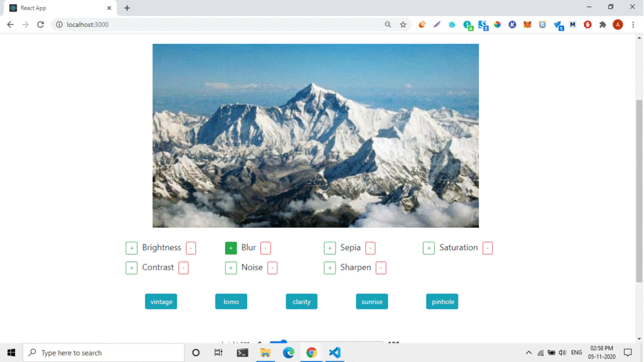Screen dimensions: 644x362
Task: Add Noise with its plus button
Action: coord(231,268)
